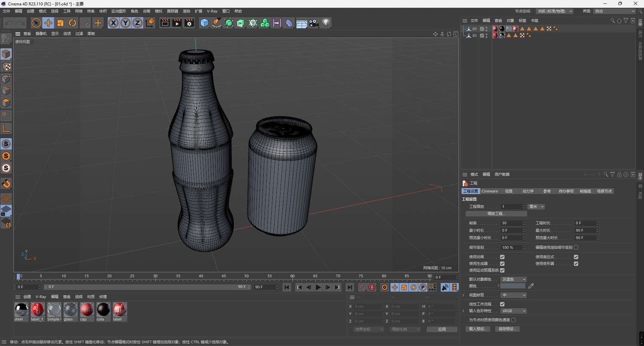
Task: Click the camera object icon
Action: pyautogui.click(x=314, y=23)
